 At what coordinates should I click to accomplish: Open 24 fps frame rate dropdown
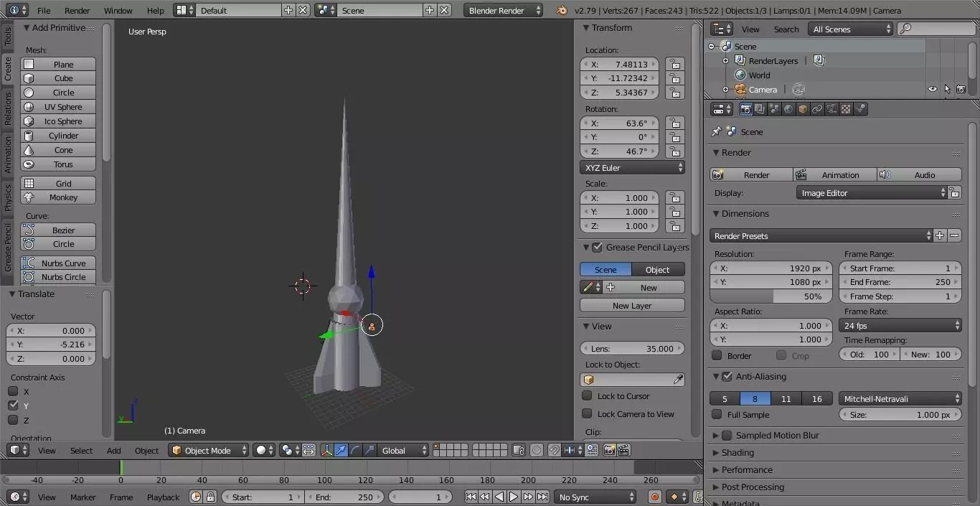point(900,325)
